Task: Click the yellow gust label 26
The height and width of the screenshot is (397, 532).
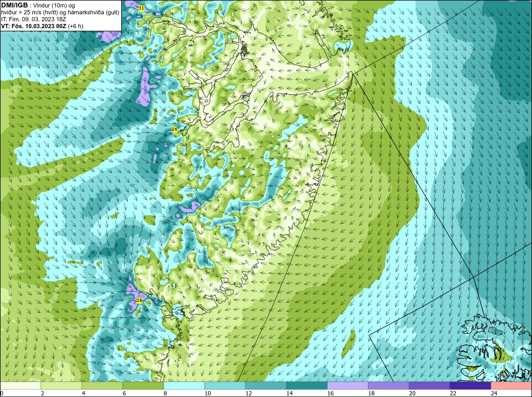Action: (x=174, y=129)
